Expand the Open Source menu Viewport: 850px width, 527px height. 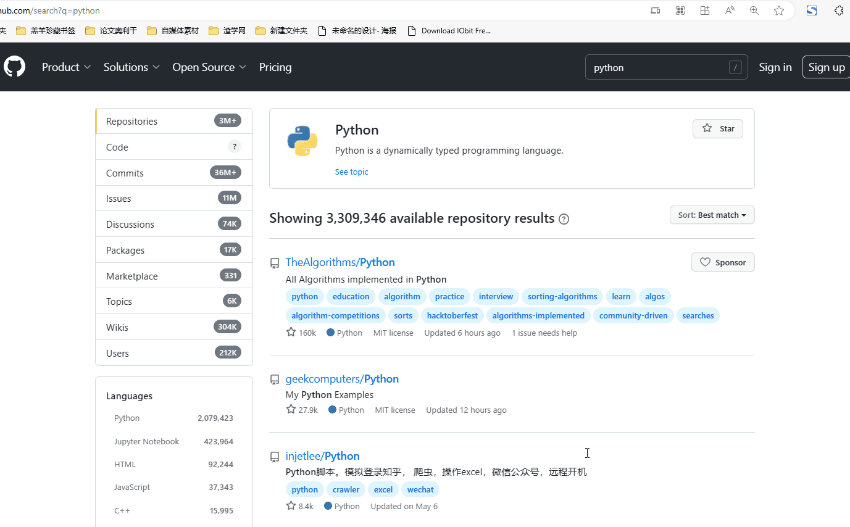pos(208,67)
